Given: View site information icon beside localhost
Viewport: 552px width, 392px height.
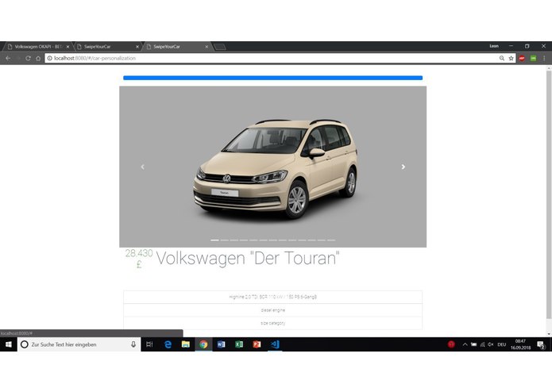Looking at the screenshot, I should click(x=49, y=59).
